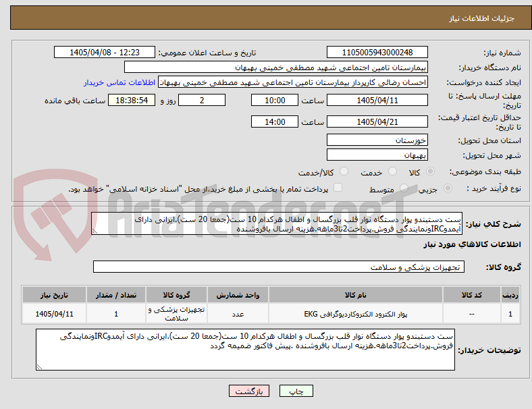The width and height of the screenshot is (532, 409).
Task: Click the گروه کالا field تجهیزات پزشکی و سلامت
Action: pos(279,267)
